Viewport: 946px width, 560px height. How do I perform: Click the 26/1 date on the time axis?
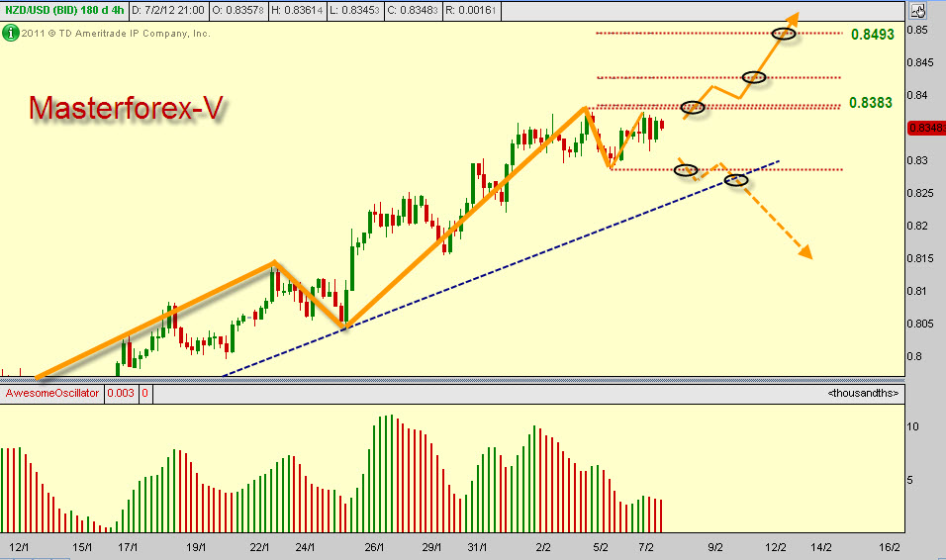374,546
